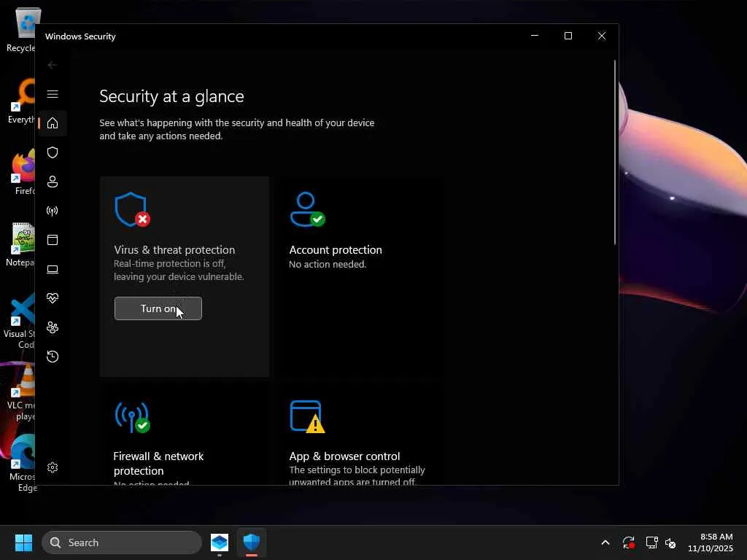The image size is (747, 560).
Task: Click the back arrow in Windows Security
Action: [53, 65]
